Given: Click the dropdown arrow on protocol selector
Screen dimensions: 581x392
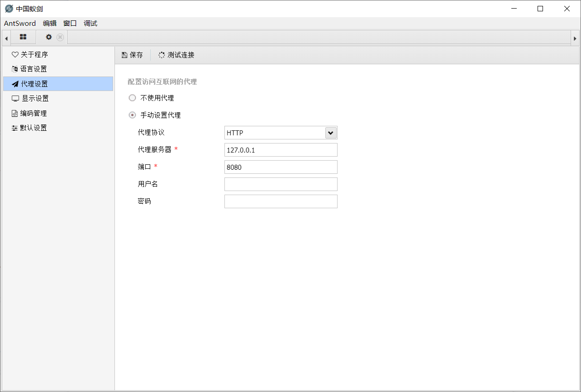Looking at the screenshot, I should pyautogui.click(x=331, y=133).
